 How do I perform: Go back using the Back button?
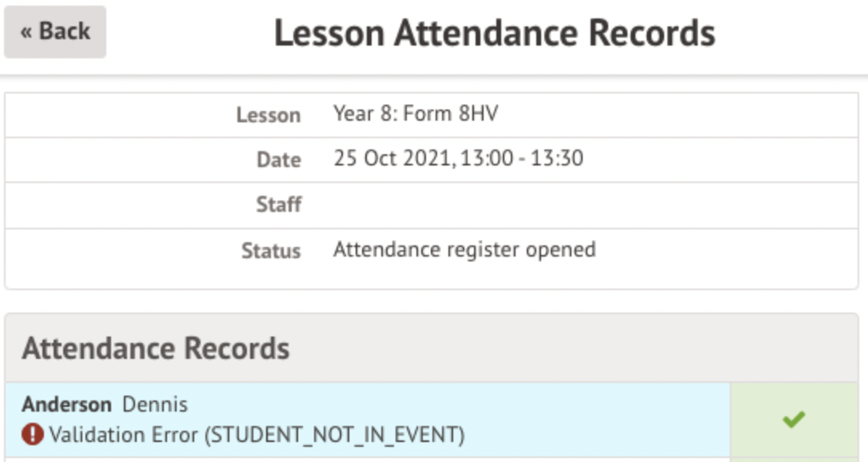[x=55, y=32]
